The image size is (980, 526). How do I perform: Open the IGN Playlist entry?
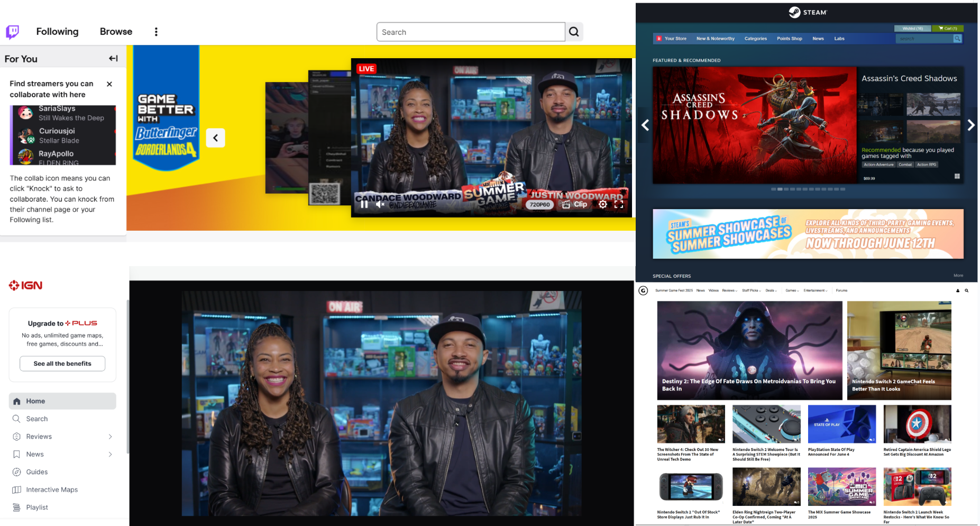click(x=62, y=507)
